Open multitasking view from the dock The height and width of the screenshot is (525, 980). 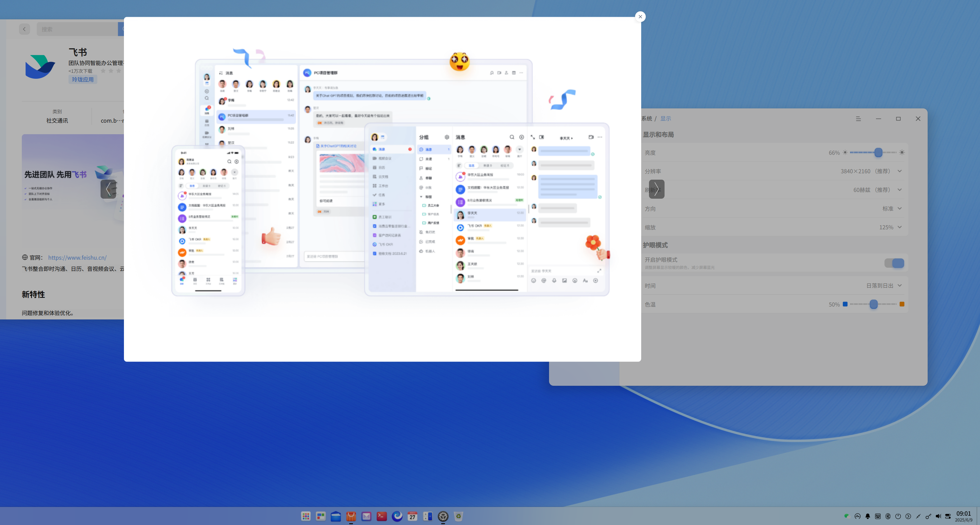click(x=321, y=516)
